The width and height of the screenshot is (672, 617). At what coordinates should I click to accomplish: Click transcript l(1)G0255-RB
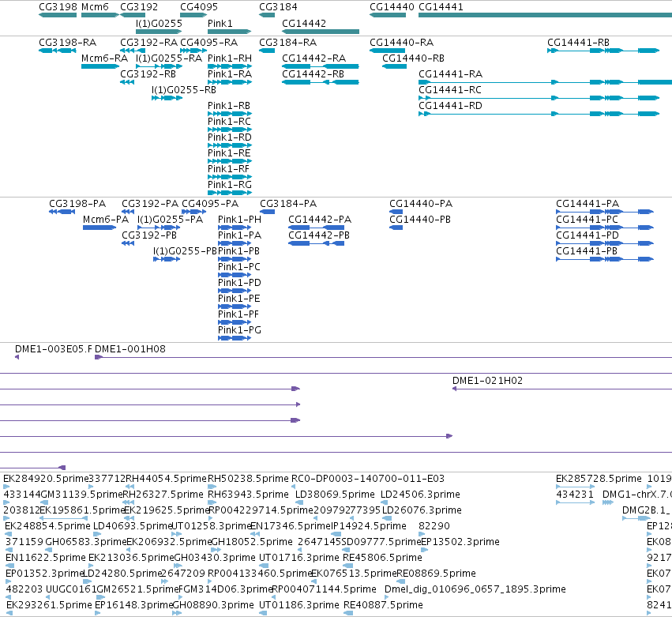click(184, 89)
